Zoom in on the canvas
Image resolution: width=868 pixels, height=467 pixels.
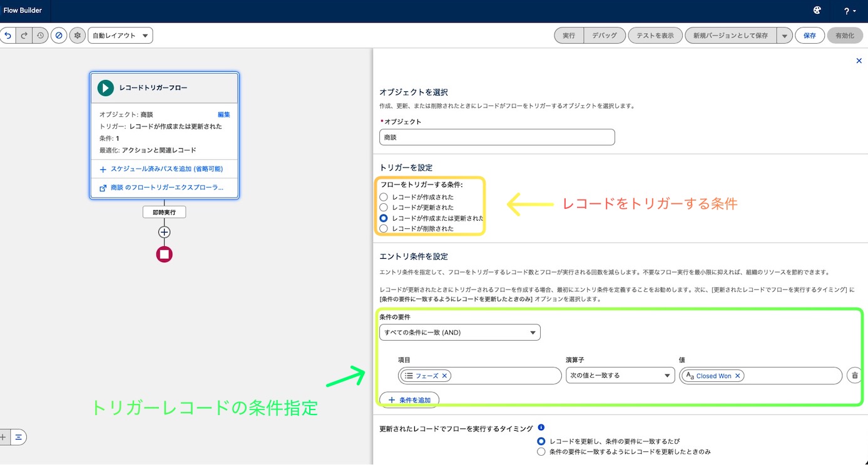click(3, 437)
